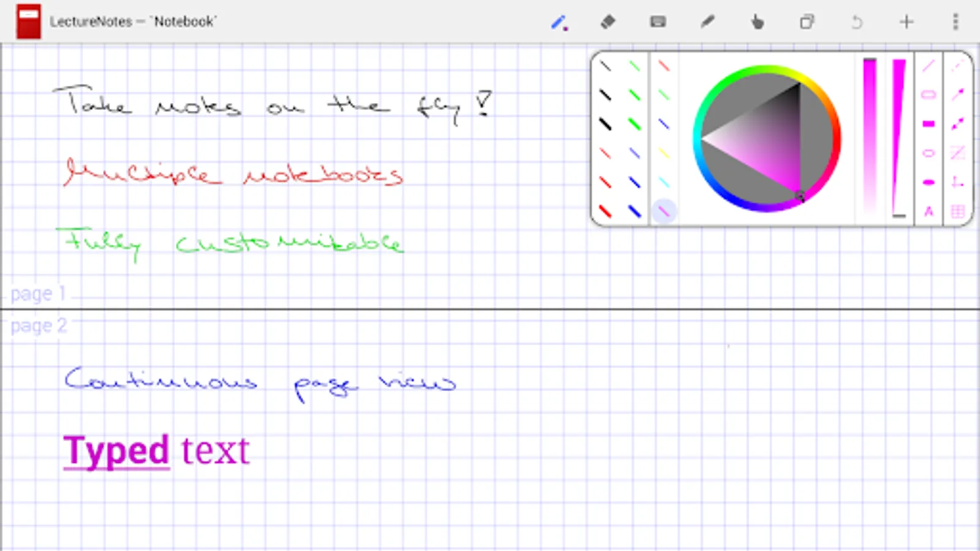Select the marker highlighter tool
Screen dimensions: 980x551
(x=707, y=23)
